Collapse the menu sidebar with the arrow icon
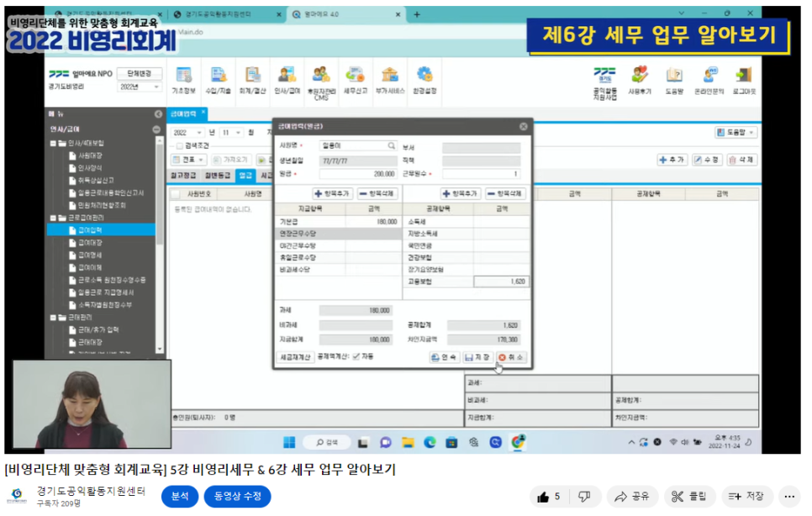 coord(158,113)
